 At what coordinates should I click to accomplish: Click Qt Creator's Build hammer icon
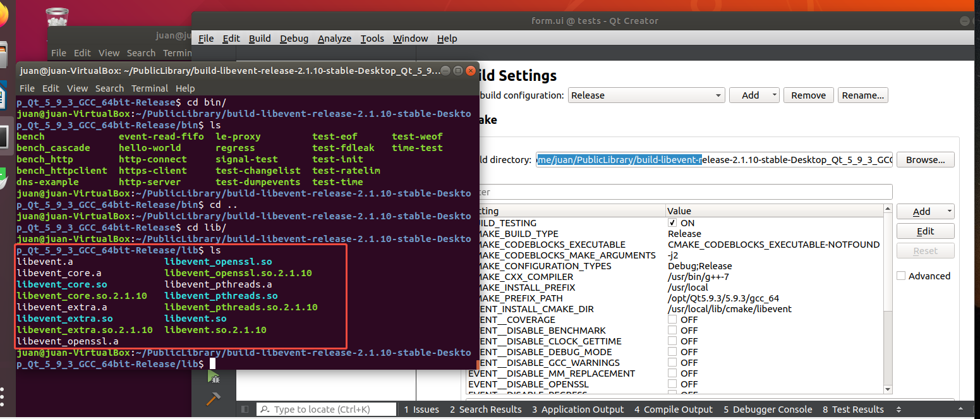tap(214, 399)
